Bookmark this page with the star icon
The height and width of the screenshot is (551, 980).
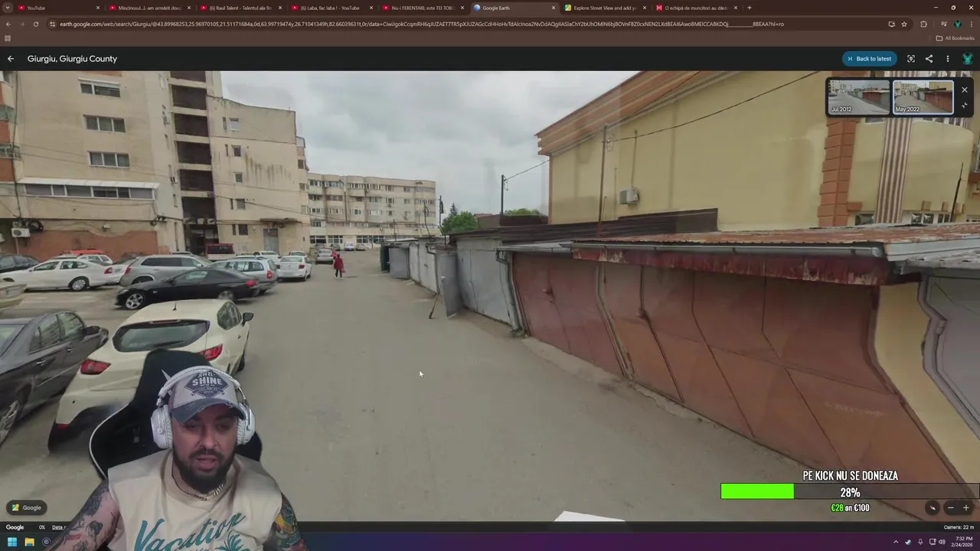pos(904,24)
